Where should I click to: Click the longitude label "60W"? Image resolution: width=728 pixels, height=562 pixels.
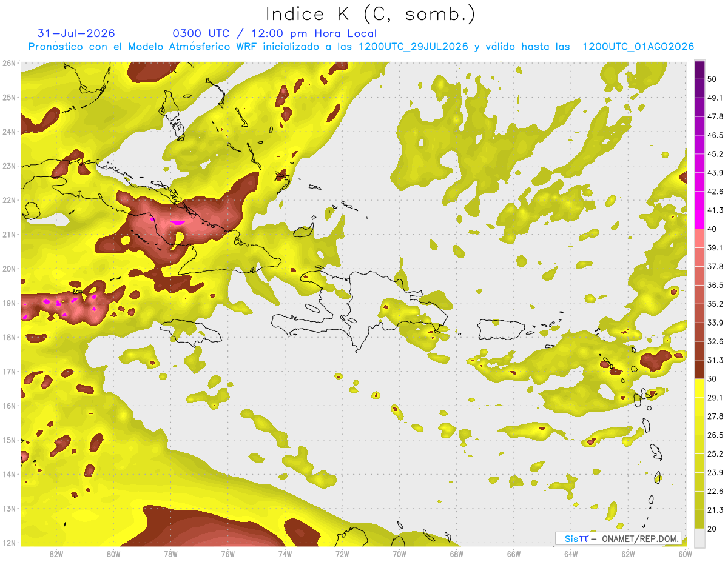(x=685, y=554)
